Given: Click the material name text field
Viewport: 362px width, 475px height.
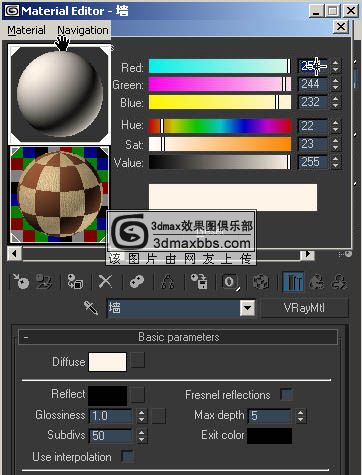Looking at the screenshot, I should [173, 308].
